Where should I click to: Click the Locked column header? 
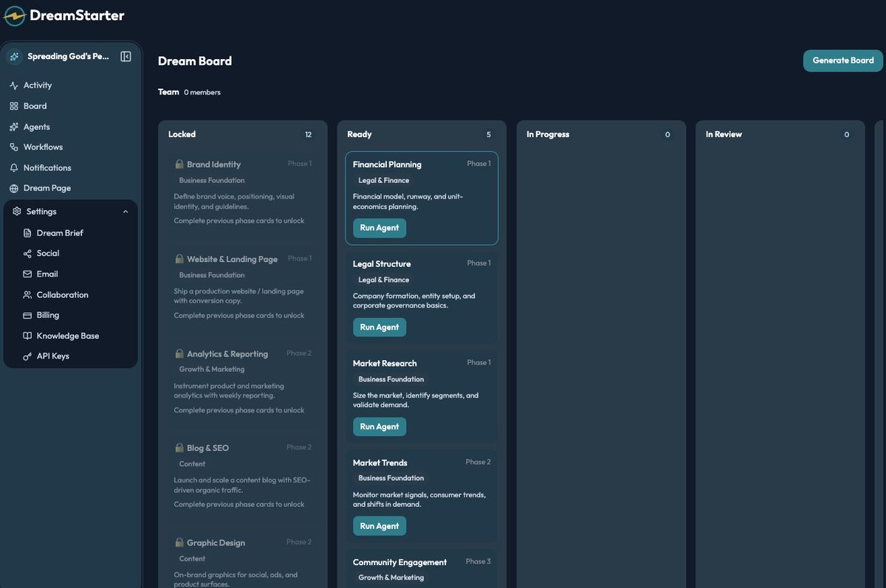[x=182, y=134]
